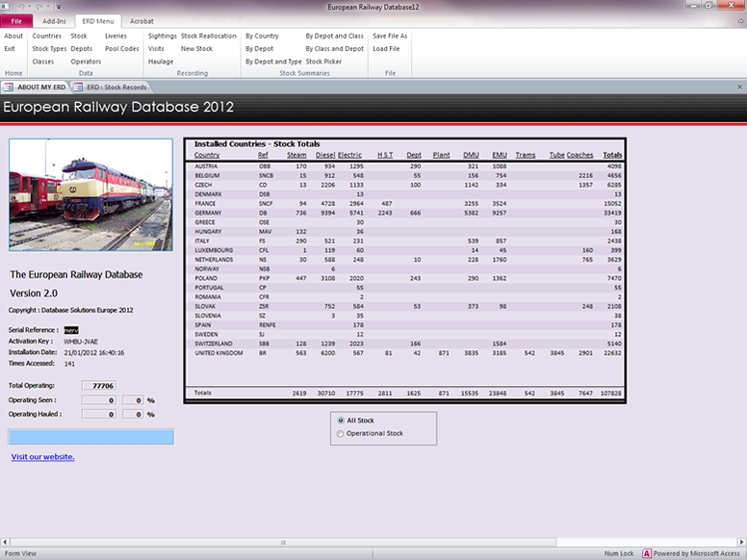Open the Acrobat ribbon tab
The image size is (747, 560).
(x=142, y=21)
